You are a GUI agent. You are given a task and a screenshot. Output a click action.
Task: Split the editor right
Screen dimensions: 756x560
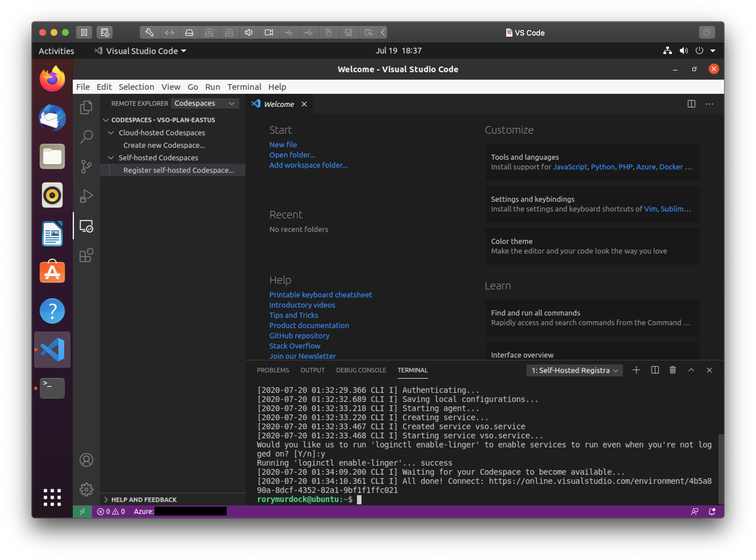pyautogui.click(x=691, y=104)
